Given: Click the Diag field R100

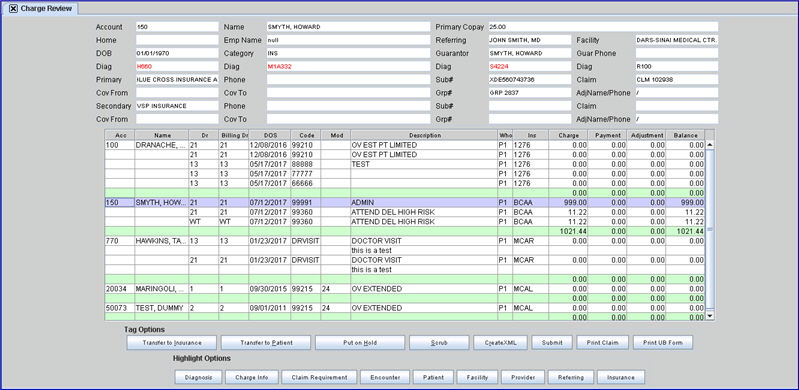Looking at the screenshot, I should (x=677, y=66).
